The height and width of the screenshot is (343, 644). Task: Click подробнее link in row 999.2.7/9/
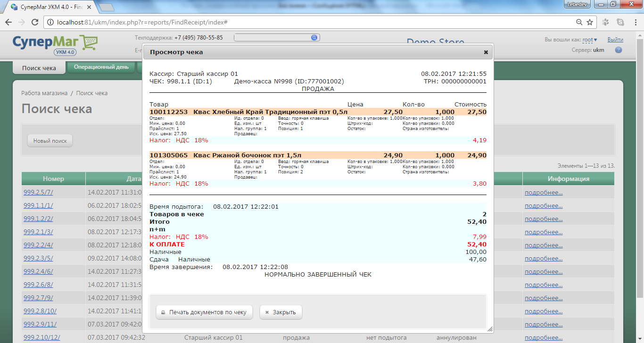click(x=544, y=298)
